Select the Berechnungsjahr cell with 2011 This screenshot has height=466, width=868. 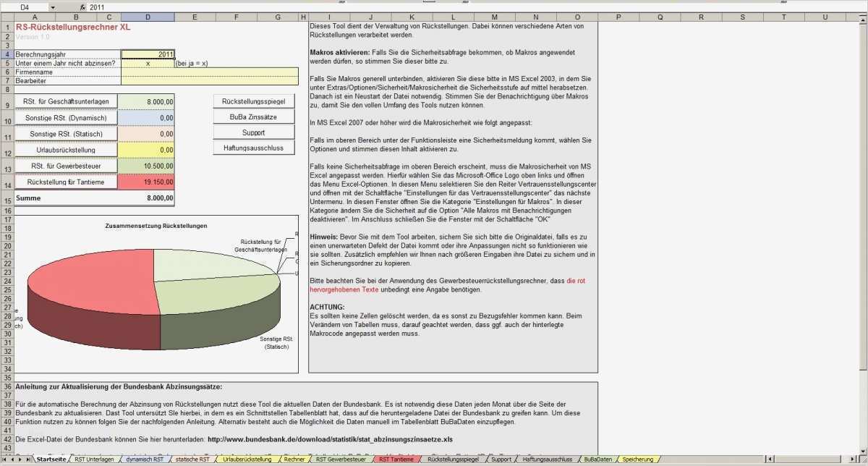[x=148, y=54]
